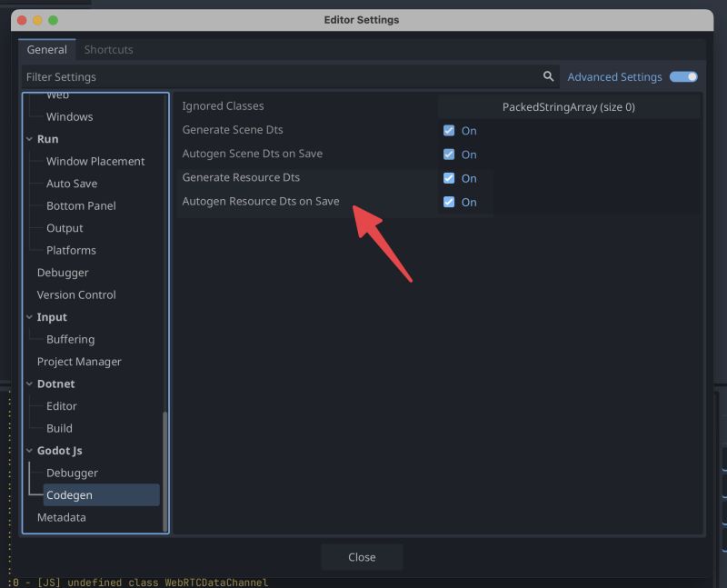Click the search magnifier icon
Screen dimensions: 727x588
point(550,77)
